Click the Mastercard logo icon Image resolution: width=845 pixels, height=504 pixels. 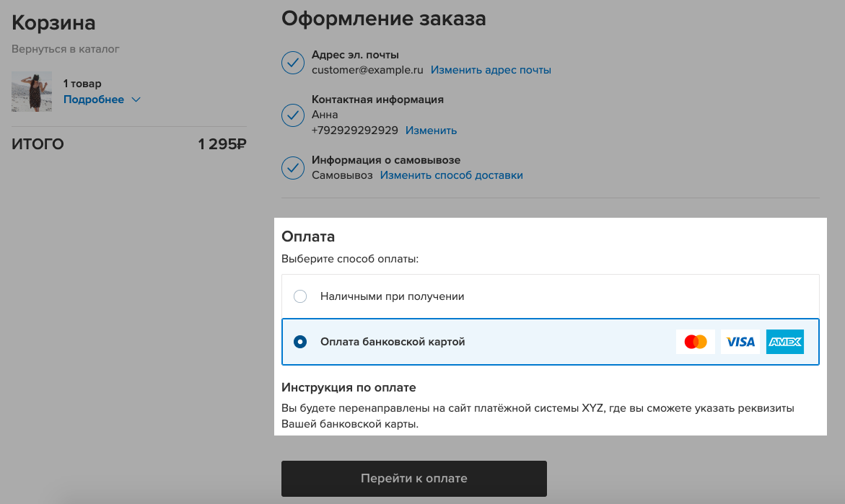click(x=695, y=342)
